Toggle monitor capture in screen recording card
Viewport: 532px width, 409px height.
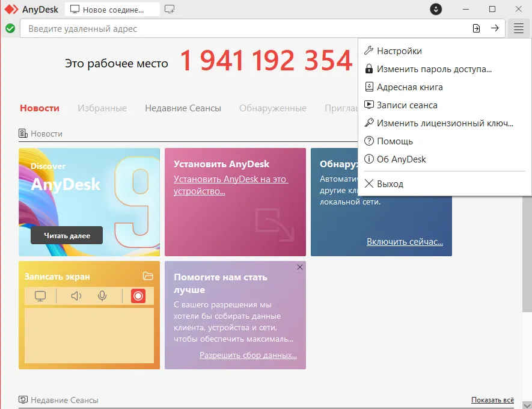click(x=40, y=296)
